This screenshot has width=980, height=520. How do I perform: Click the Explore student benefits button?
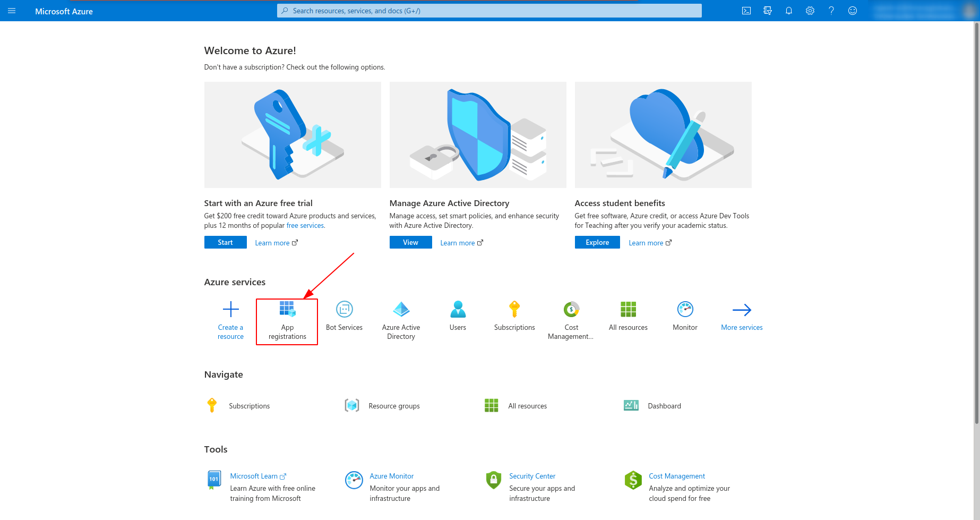[x=597, y=242]
